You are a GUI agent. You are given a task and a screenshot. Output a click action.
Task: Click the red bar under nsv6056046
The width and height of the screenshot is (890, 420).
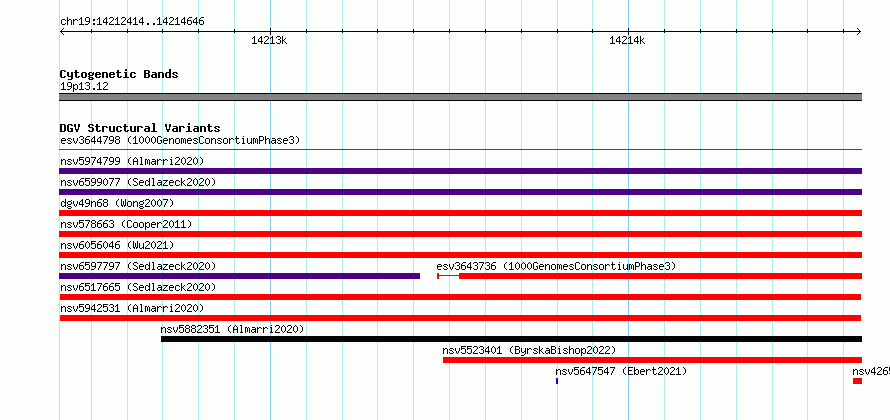[x=461, y=255]
